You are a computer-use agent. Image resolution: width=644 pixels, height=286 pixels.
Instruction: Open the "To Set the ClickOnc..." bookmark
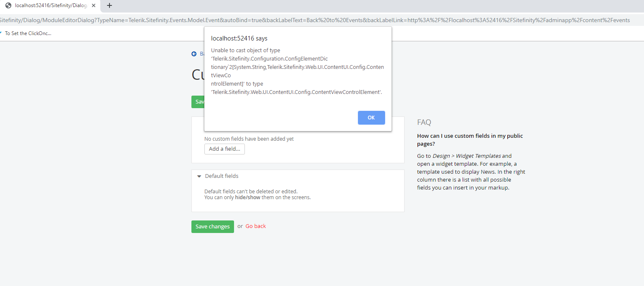click(x=26, y=33)
